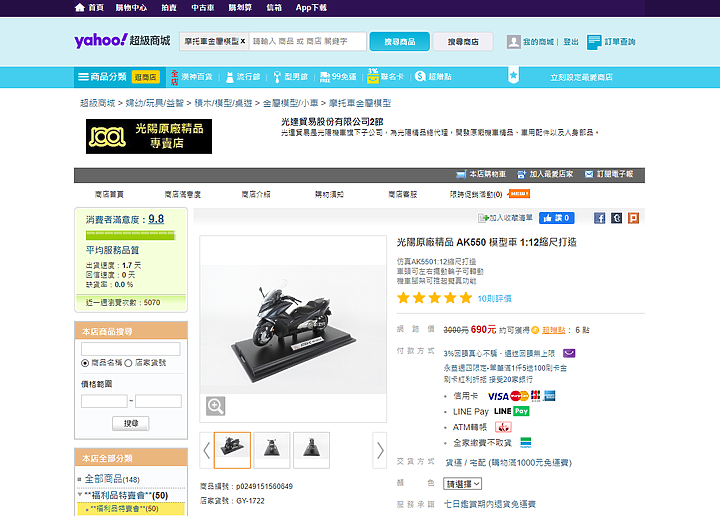The image size is (720, 516).
Task: Open 拍賣 in the top menu
Action: (169, 7)
